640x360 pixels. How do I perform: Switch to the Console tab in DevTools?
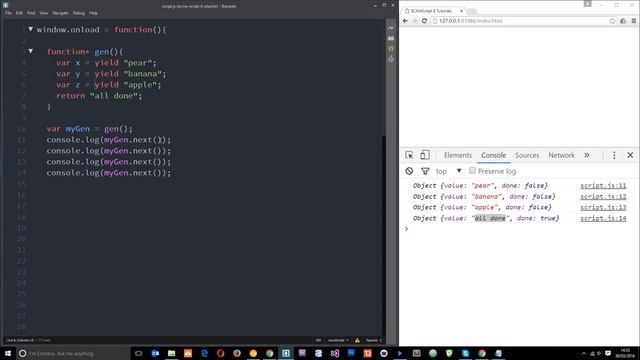(x=493, y=155)
